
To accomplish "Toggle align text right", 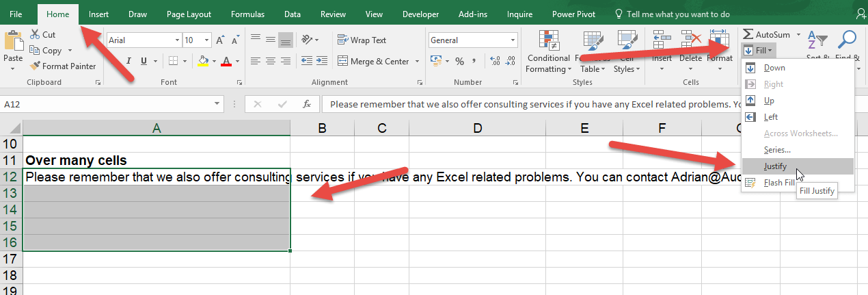I will coord(286,61).
